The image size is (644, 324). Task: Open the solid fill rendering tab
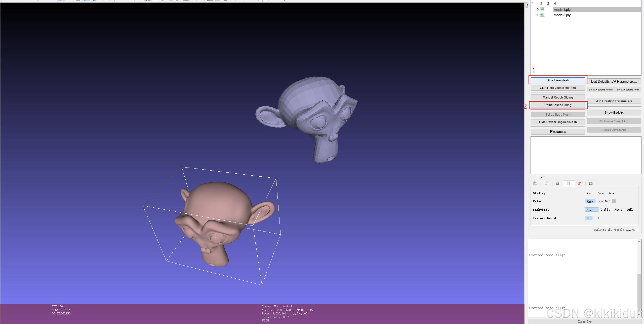pyautogui.click(x=568, y=183)
